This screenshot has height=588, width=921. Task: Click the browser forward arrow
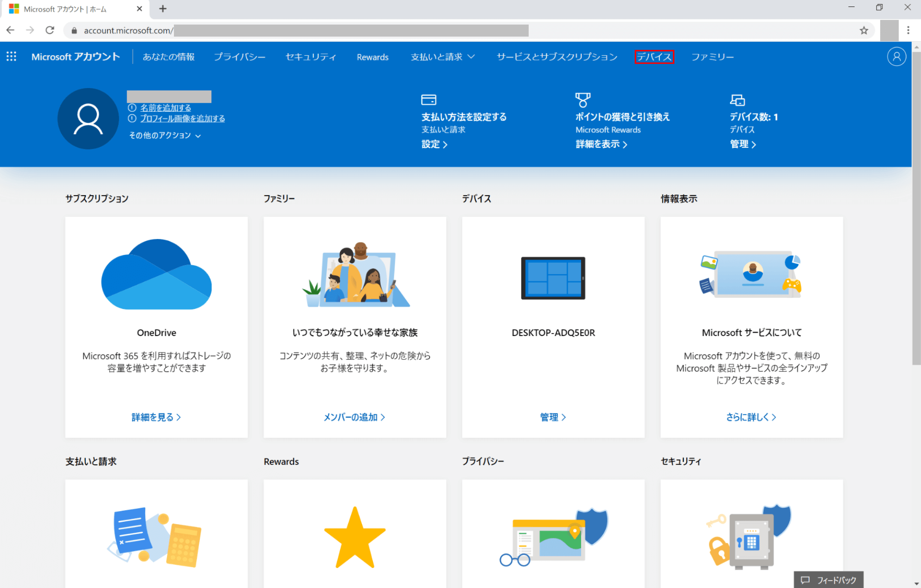tap(30, 30)
